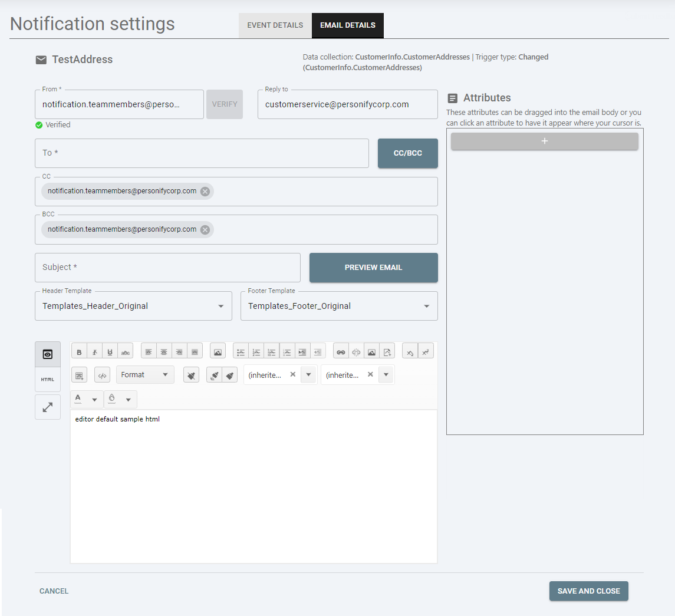675x616 pixels.
Task: Copy format with the brush-arrow icon
Action: pyautogui.click(x=215, y=375)
